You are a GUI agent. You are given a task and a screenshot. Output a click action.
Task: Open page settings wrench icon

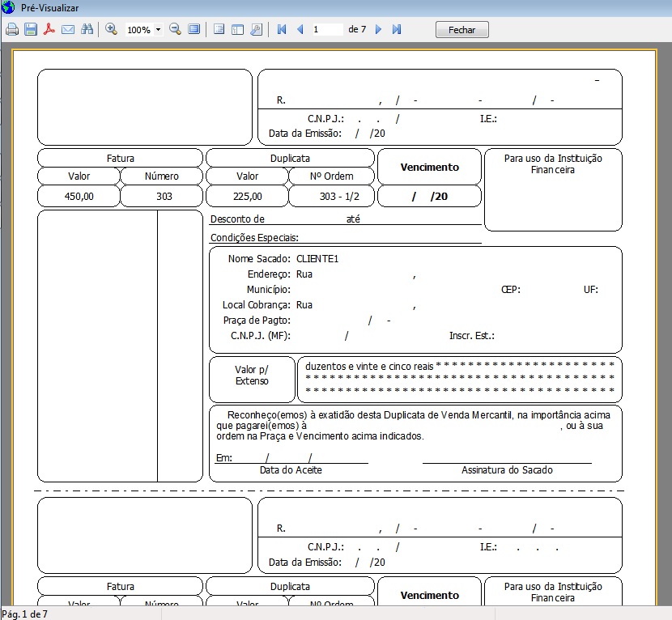257,29
